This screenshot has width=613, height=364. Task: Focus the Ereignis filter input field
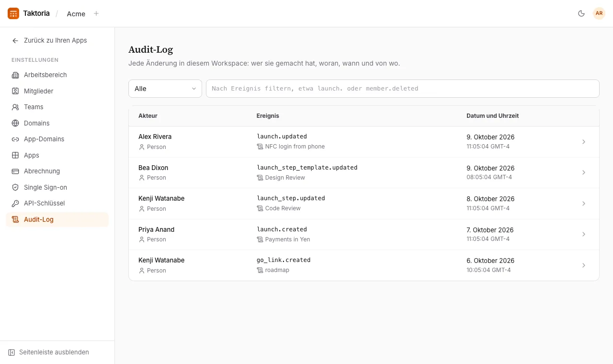point(403,89)
